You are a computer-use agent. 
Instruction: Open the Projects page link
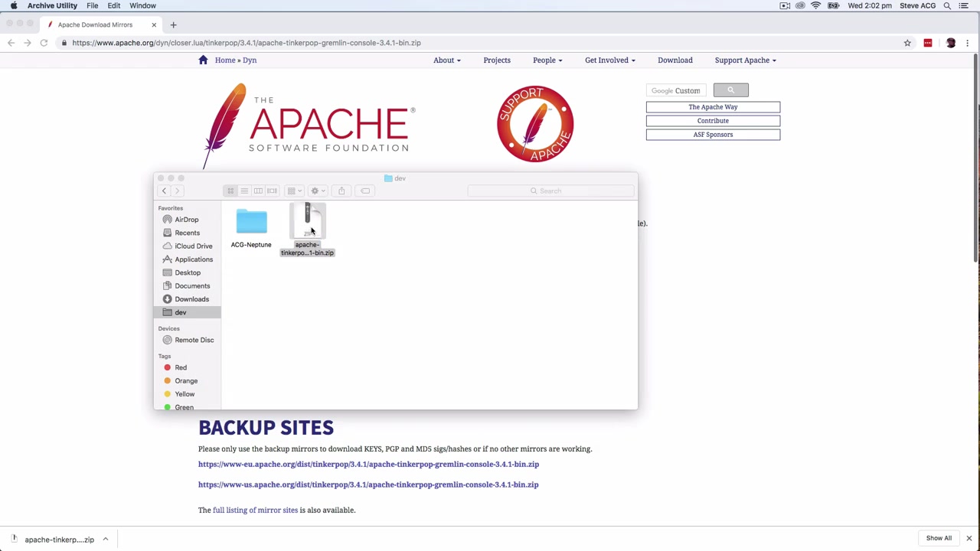[497, 60]
